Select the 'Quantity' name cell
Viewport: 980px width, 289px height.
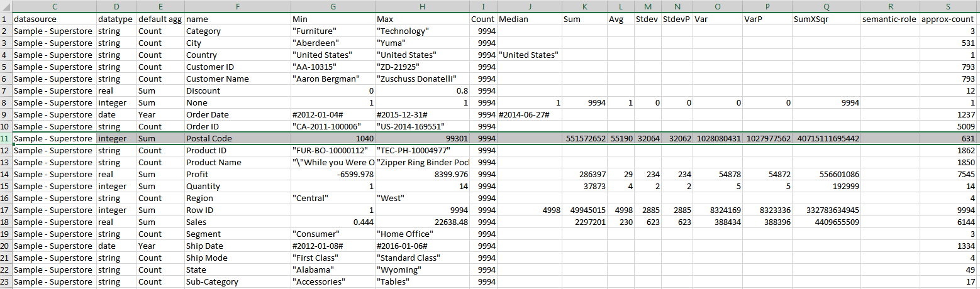(x=237, y=186)
